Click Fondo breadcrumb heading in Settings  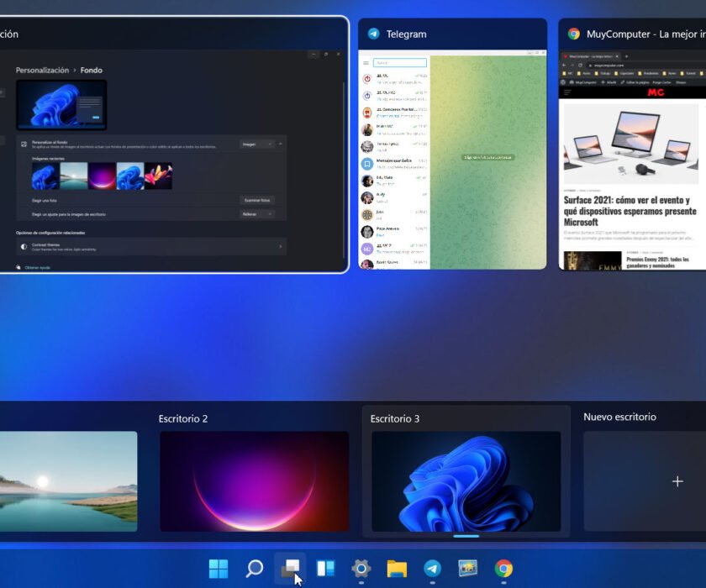click(x=92, y=71)
